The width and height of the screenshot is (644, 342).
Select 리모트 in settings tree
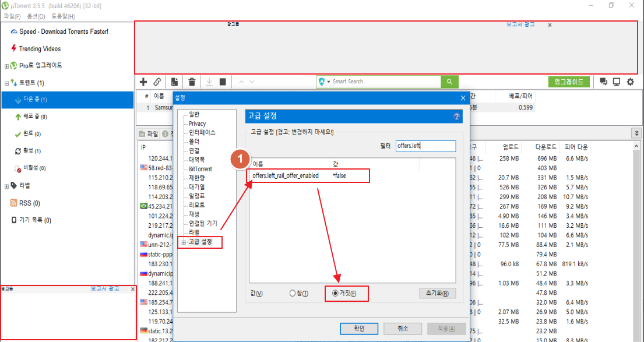pos(197,205)
